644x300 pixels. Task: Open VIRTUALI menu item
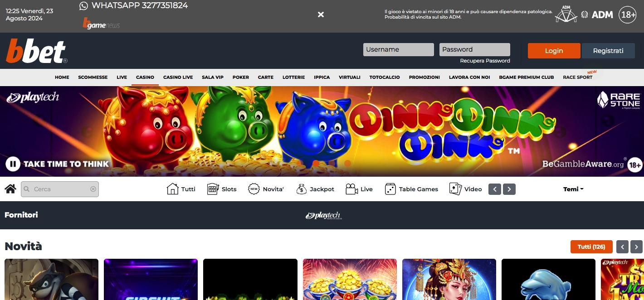click(350, 77)
